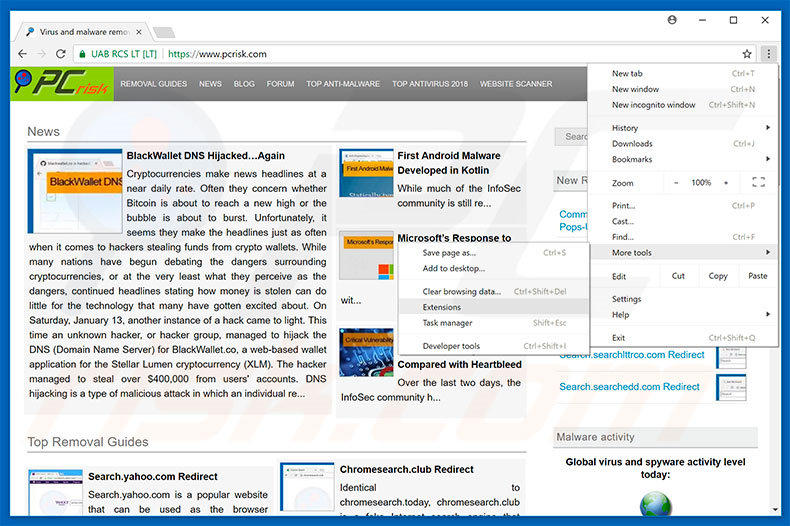Click Search.yahoo.com guide thumbnail
The height and width of the screenshot is (526, 790).
(x=55, y=492)
